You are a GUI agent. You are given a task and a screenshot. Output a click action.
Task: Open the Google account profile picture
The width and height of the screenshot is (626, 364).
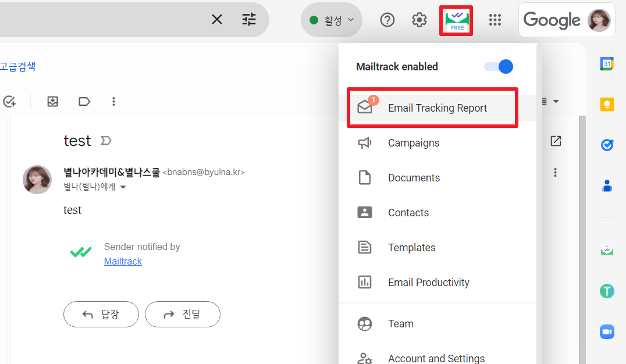tap(599, 20)
